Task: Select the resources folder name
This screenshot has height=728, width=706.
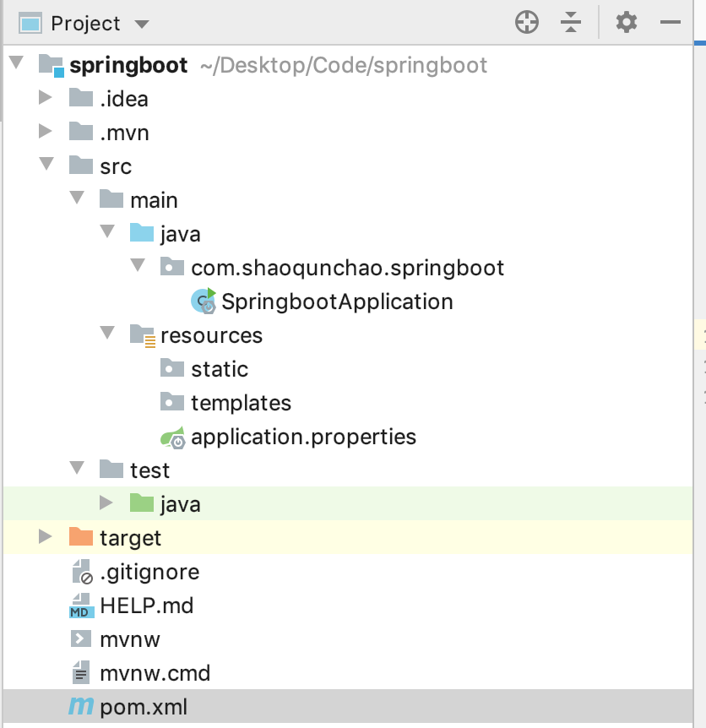Action: pyautogui.click(x=212, y=335)
